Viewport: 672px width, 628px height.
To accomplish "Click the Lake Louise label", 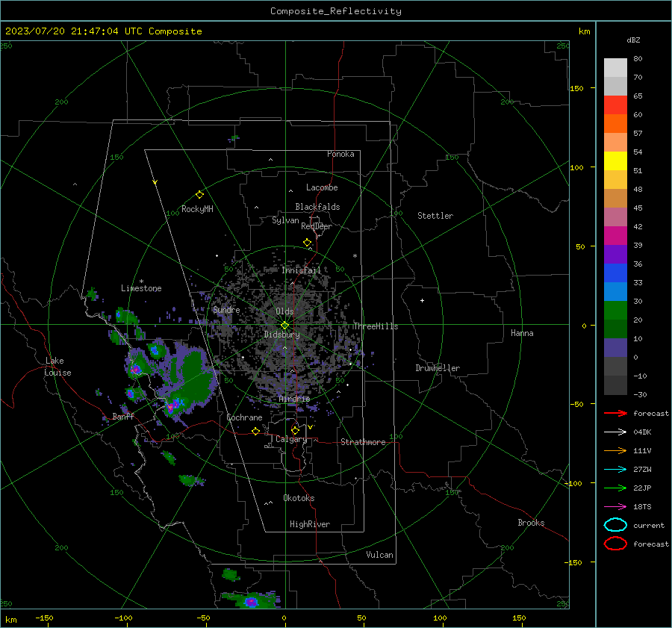I will click(58, 367).
